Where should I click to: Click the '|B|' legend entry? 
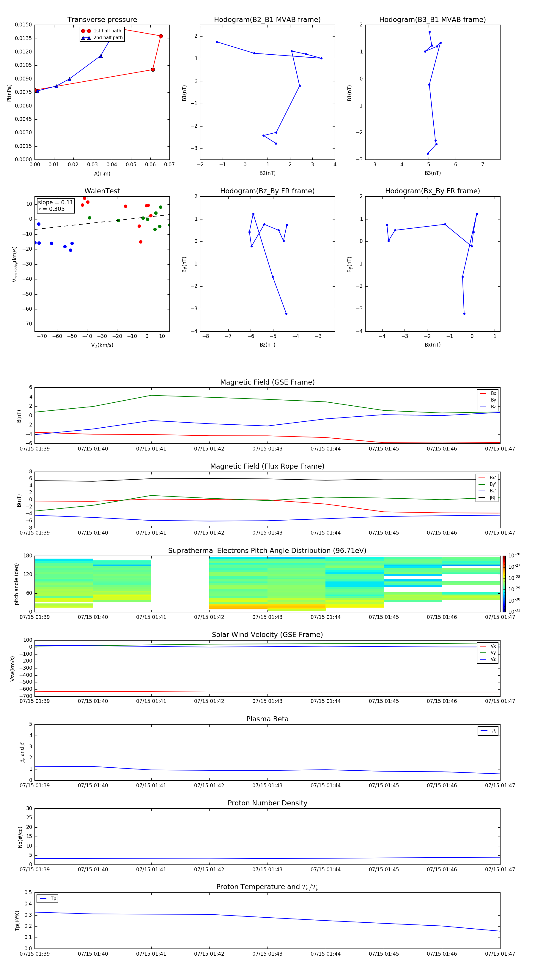(487, 498)
